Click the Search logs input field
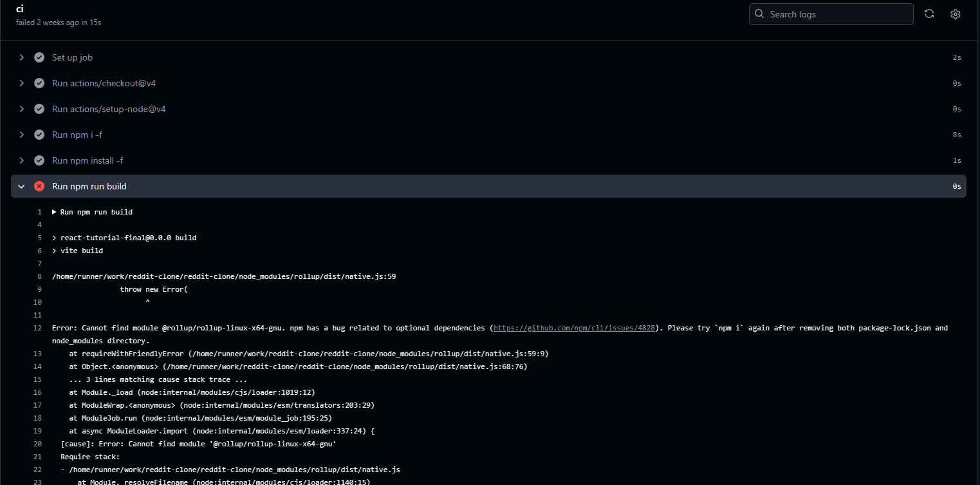980x485 pixels. [830, 14]
